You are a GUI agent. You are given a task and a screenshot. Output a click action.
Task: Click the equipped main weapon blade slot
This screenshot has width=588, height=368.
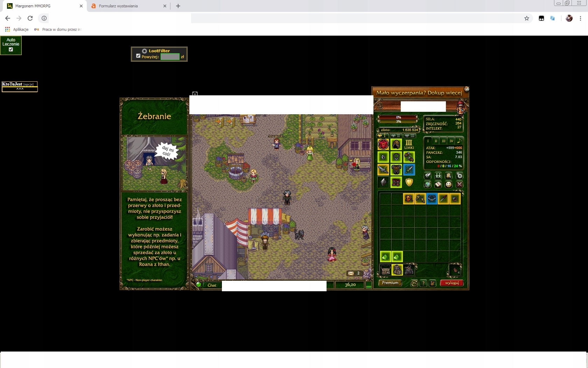pos(383,170)
